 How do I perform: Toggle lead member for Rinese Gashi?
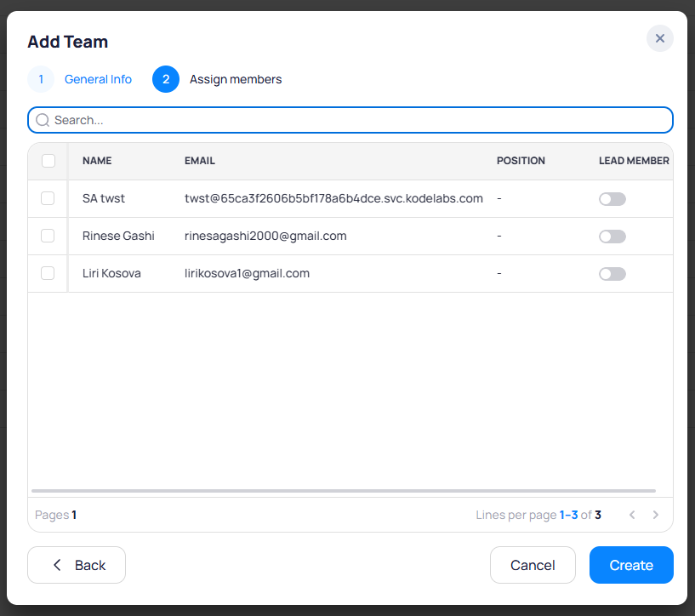coord(612,237)
